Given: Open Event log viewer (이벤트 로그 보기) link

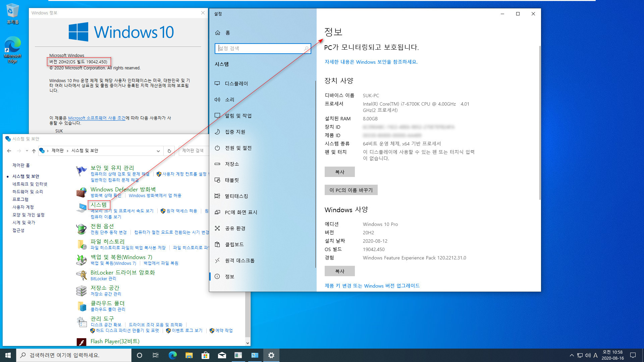Looking at the screenshot, I should pos(187,330).
